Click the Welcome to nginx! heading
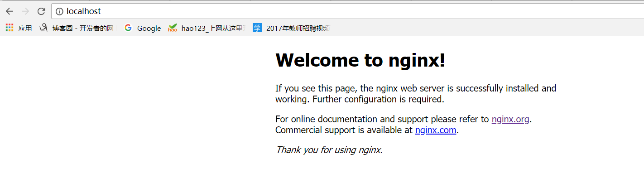 tap(360, 60)
